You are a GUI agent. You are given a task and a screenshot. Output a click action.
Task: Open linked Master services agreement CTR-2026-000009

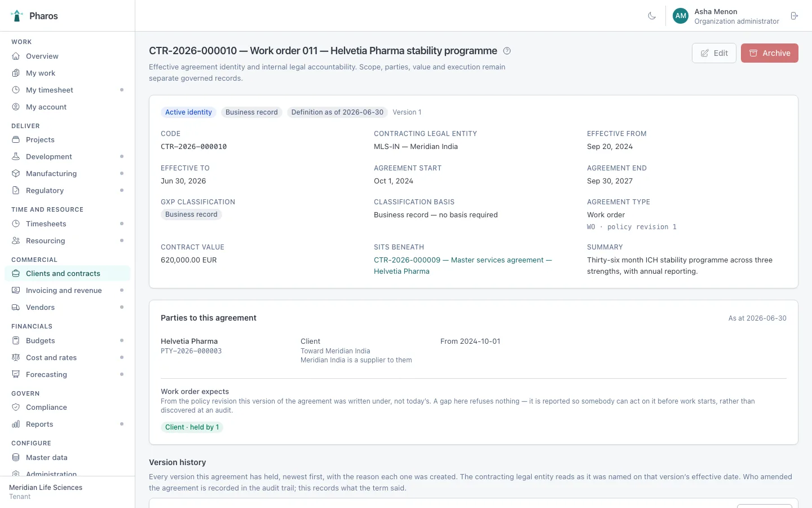coord(463,266)
